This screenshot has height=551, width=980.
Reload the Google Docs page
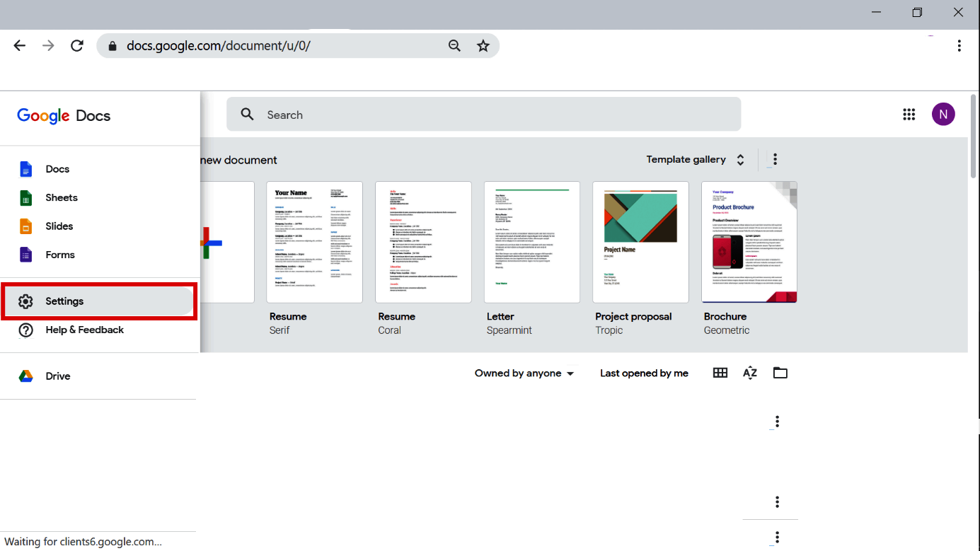(x=76, y=45)
